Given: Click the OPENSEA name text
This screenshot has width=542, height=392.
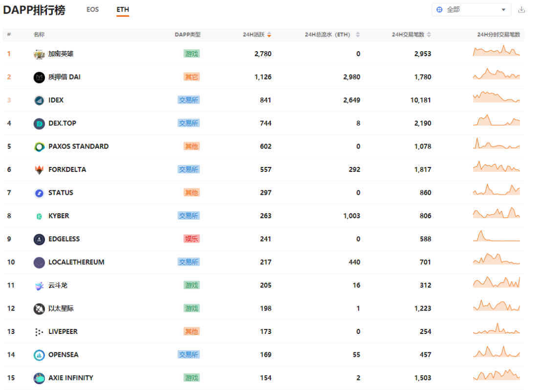Looking at the screenshot, I should (x=63, y=355).
